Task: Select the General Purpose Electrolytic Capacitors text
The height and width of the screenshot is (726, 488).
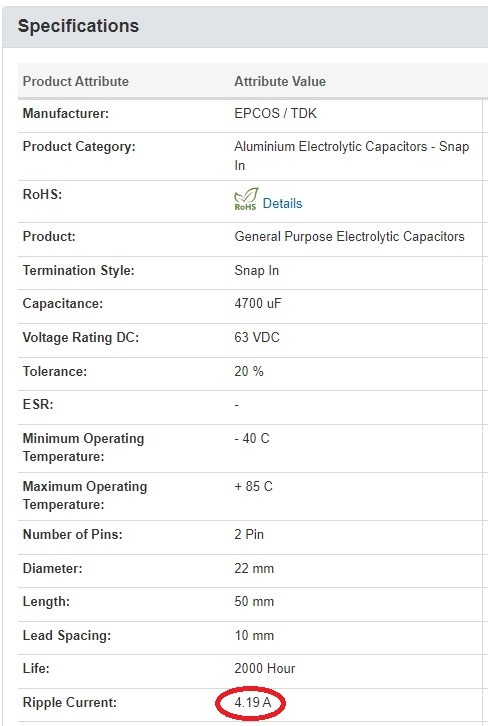Action: click(350, 237)
